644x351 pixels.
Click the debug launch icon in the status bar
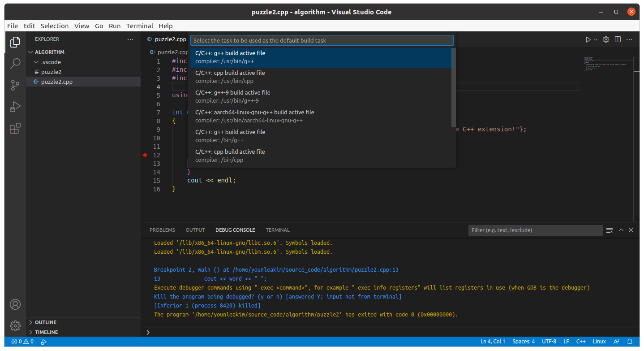(43, 342)
